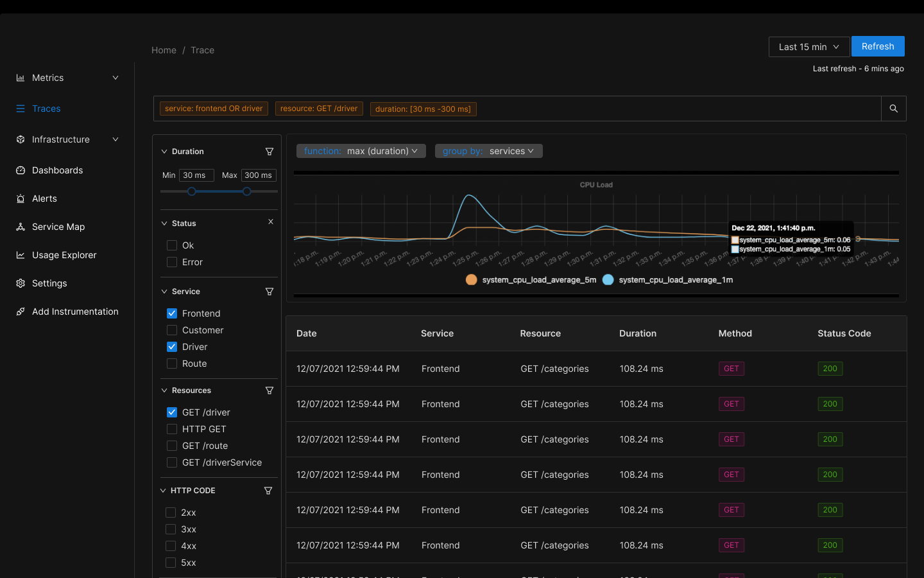Screen dimensions: 924x578
Task: Open the group by services dropdown
Action: (x=488, y=151)
